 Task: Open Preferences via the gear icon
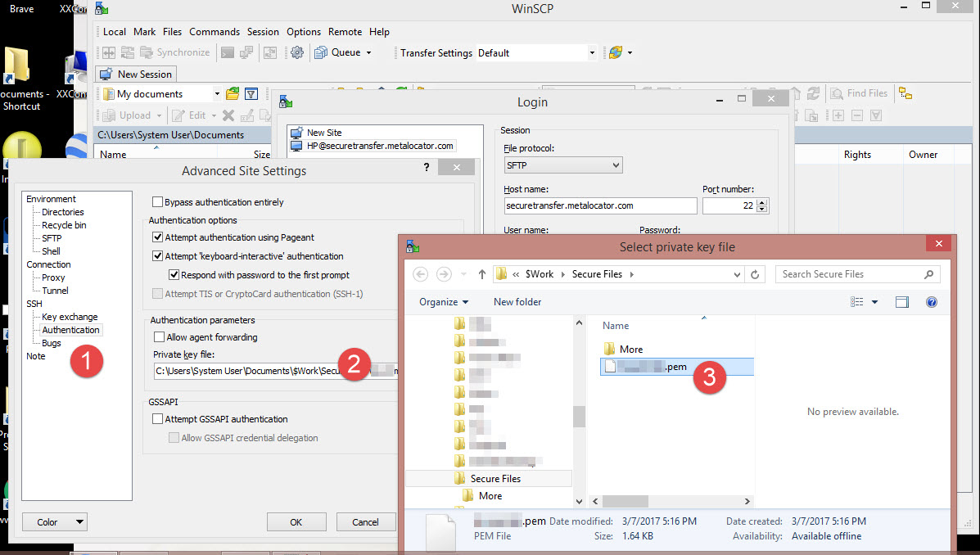pos(297,52)
